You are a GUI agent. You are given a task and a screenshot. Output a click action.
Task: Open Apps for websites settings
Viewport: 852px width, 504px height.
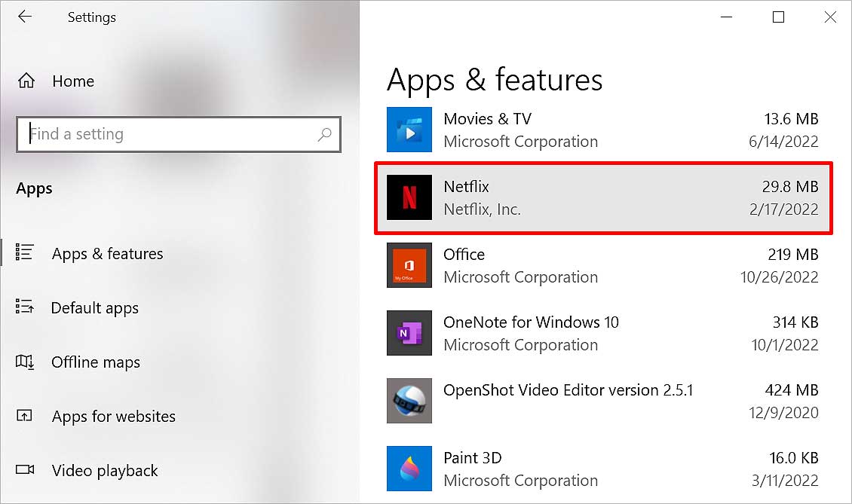(114, 417)
